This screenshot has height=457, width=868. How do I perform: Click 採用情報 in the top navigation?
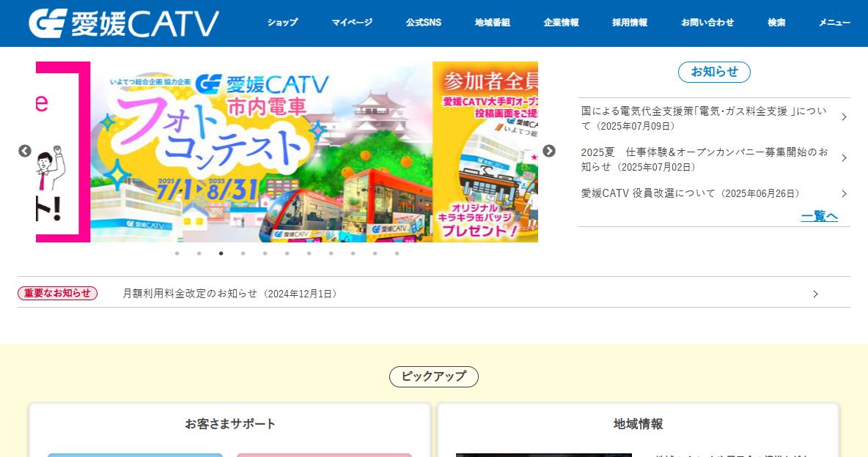[x=630, y=23]
